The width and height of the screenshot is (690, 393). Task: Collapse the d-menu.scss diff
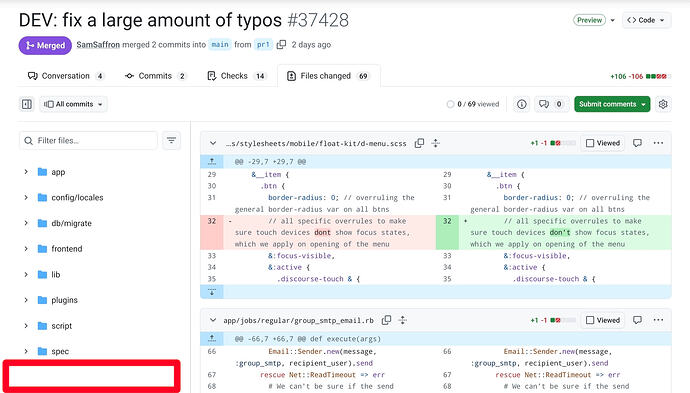click(213, 143)
